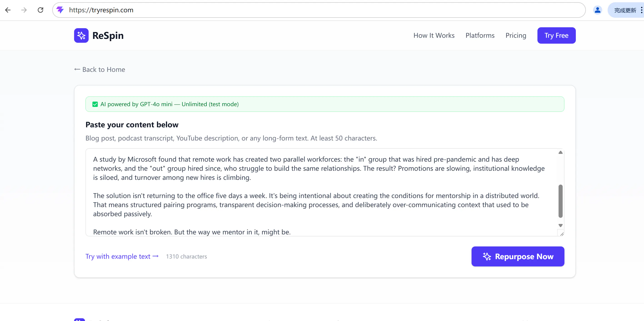The image size is (644, 321).
Task: Go Back to Home link
Action: point(100,69)
